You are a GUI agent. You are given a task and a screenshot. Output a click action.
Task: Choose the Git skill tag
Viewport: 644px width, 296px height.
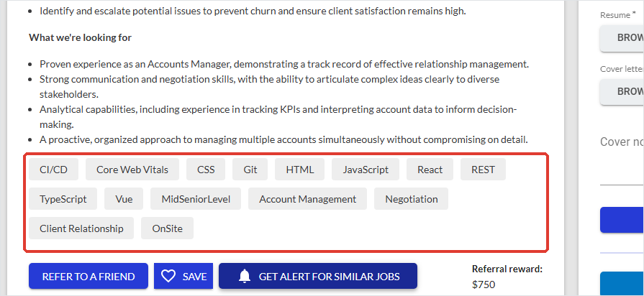click(250, 170)
